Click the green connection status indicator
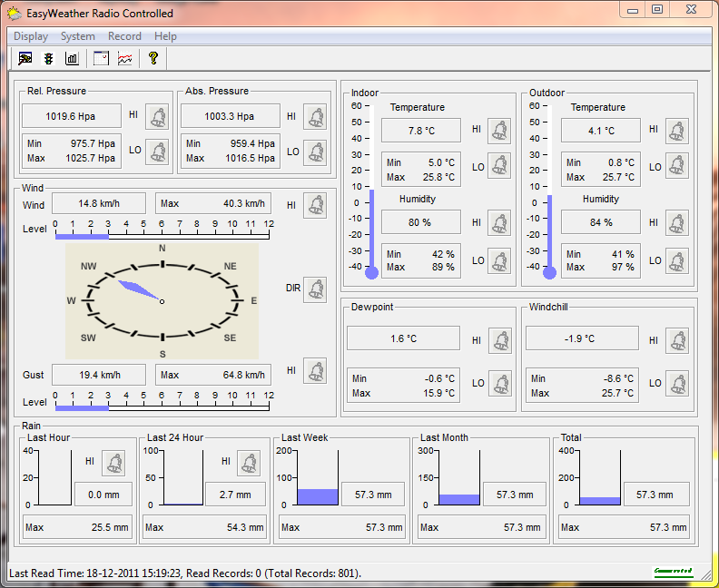This screenshot has width=719, height=588. click(x=673, y=572)
